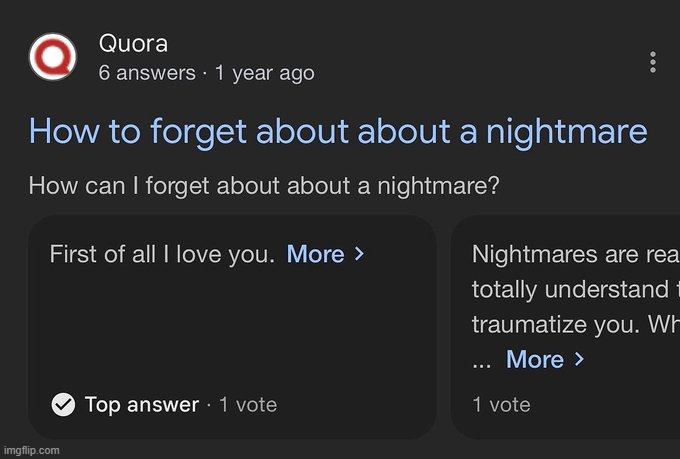Click the chevron arrow in the second answer card

pos(579,359)
